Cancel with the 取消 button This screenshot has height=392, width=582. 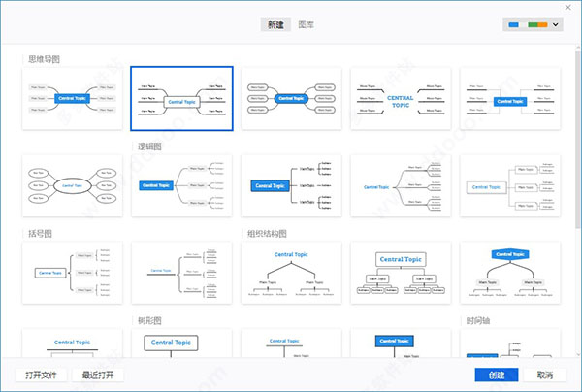click(545, 375)
